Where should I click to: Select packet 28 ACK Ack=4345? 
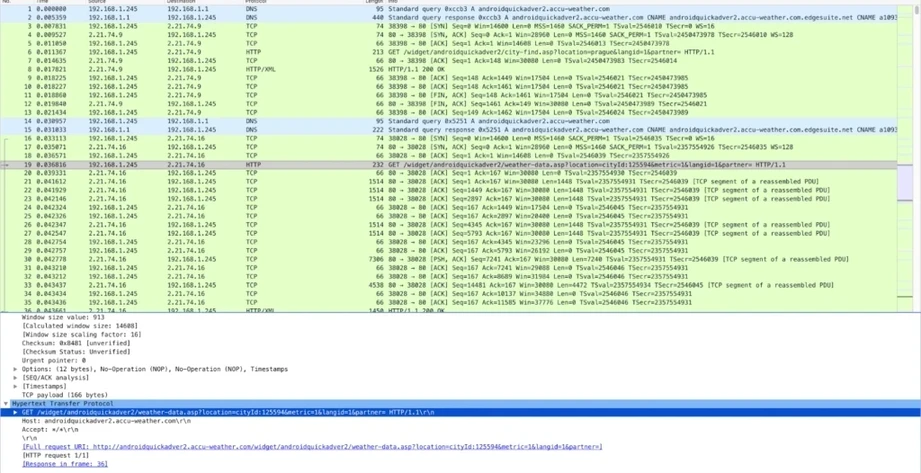click(449, 242)
